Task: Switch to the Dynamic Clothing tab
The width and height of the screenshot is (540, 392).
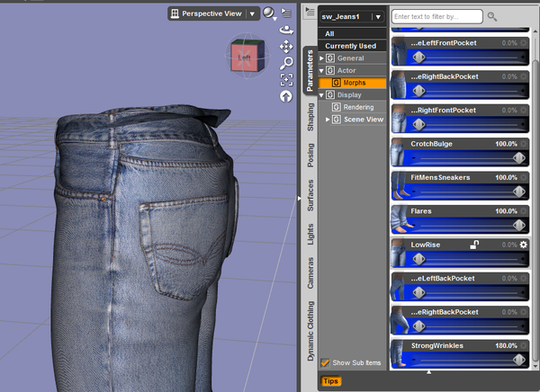Action: tap(310, 331)
